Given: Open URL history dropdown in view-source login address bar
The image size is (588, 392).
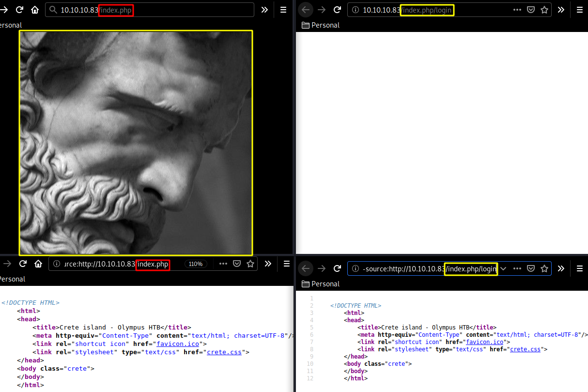Looking at the screenshot, I should click(503, 268).
